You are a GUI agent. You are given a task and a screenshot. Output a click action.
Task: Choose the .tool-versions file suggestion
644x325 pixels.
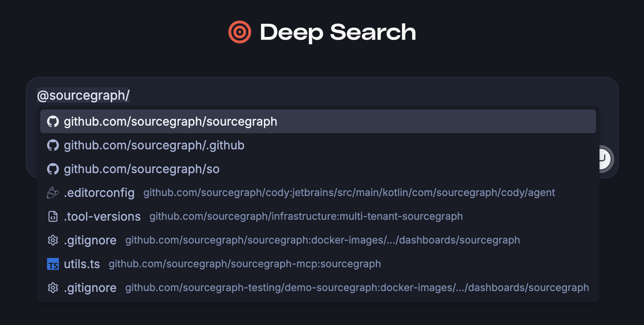318,216
